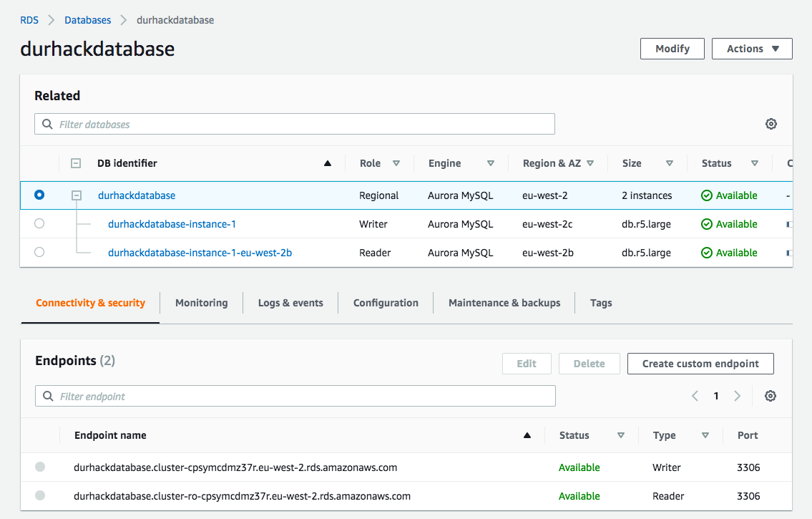The height and width of the screenshot is (519, 812).
Task: Select the durhackdatabase-instance-1 radio button
Action: coord(39,223)
